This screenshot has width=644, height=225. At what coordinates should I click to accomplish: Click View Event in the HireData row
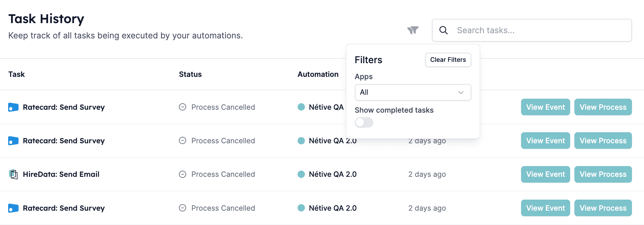click(545, 174)
